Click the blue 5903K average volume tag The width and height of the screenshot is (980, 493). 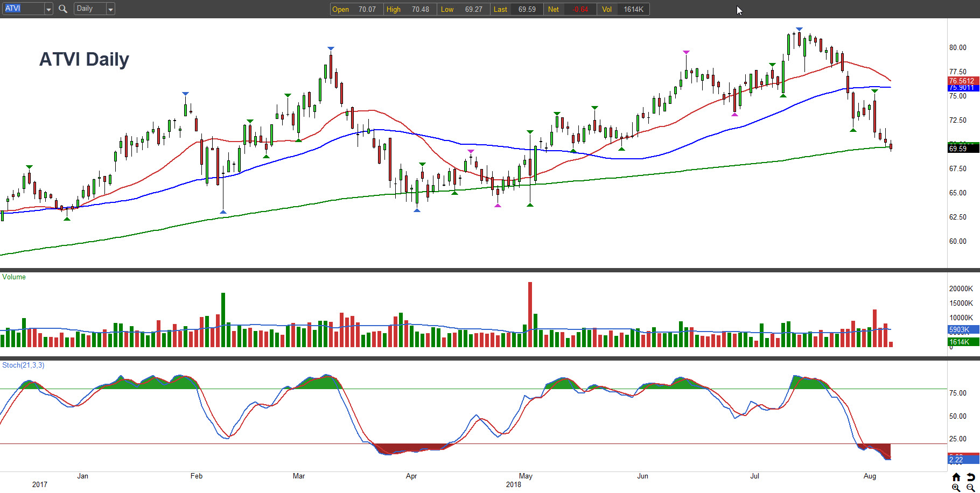coord(963,330)
